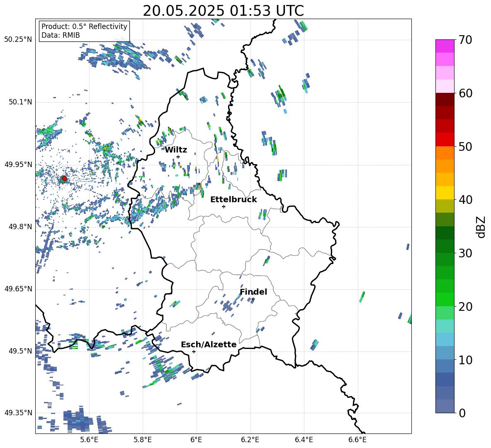The image size is (491, 448).
Task: Click the yellow colorbar segment at 40
Action: (x=445, y=193)
